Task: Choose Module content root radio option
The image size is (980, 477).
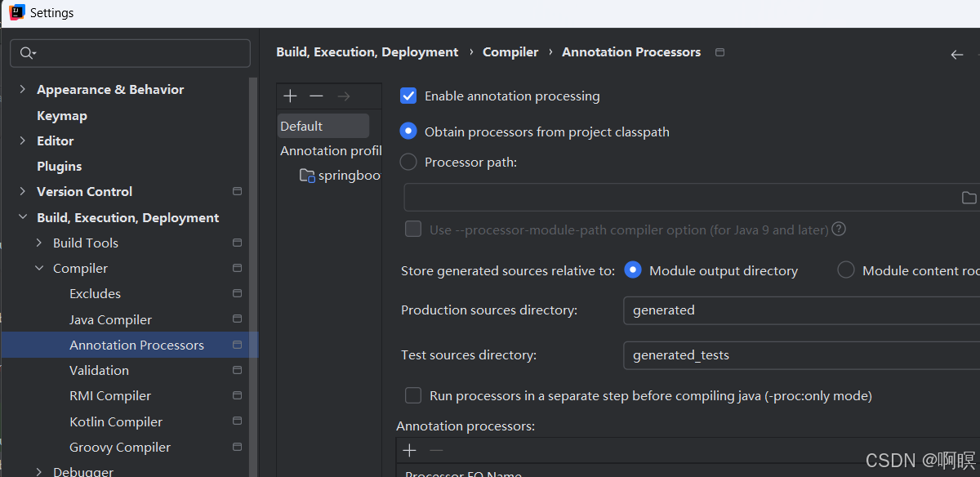Action: tap(846, 270)
